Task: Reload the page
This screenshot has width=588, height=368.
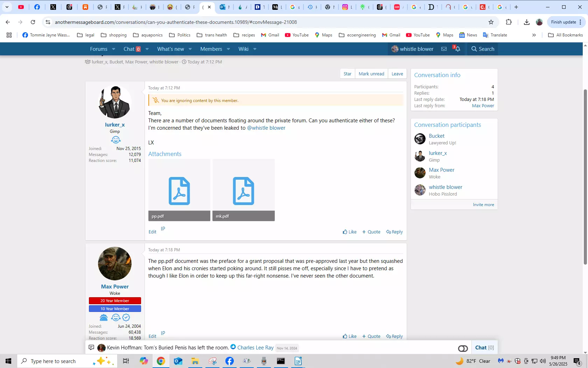Action: [x=33, y=22]
